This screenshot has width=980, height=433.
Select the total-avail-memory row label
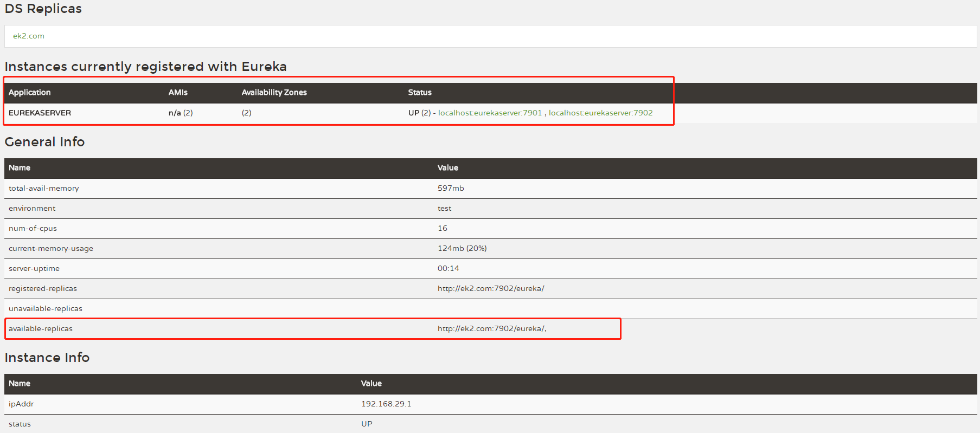tap(44, 188)
